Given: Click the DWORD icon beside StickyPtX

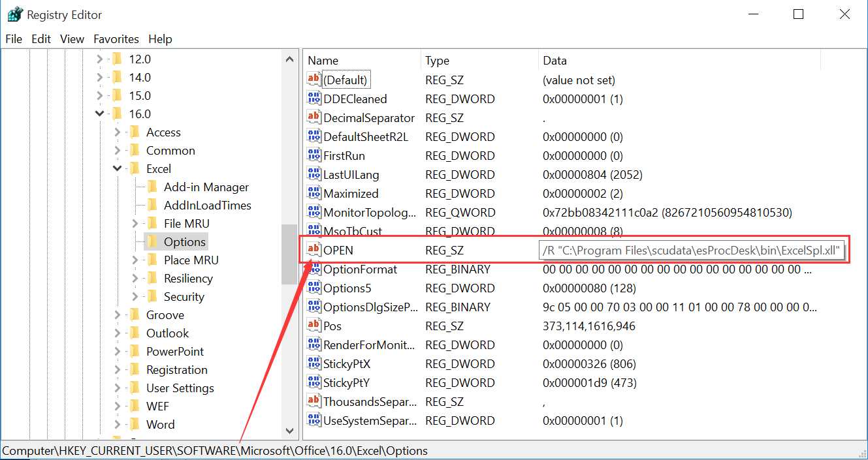Looking at the screenshot, I should coord(314,364).
